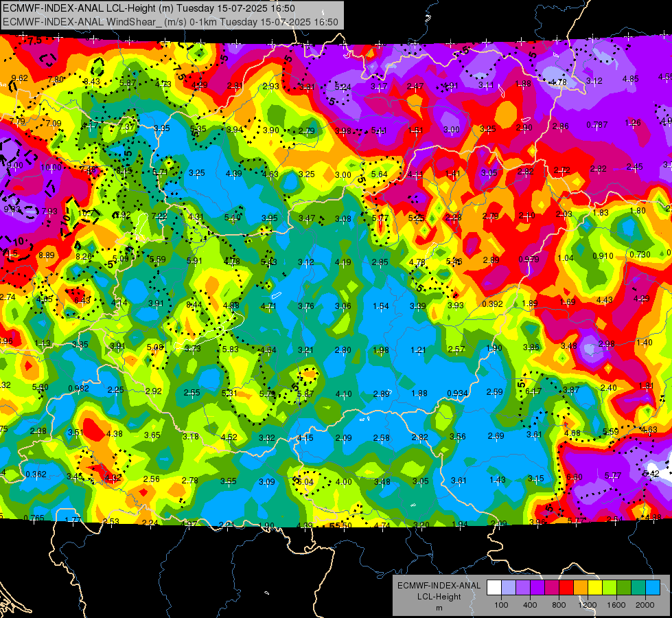Click the white legend color swatch
This screenshot has height=618, width=672.
(494, 587)
